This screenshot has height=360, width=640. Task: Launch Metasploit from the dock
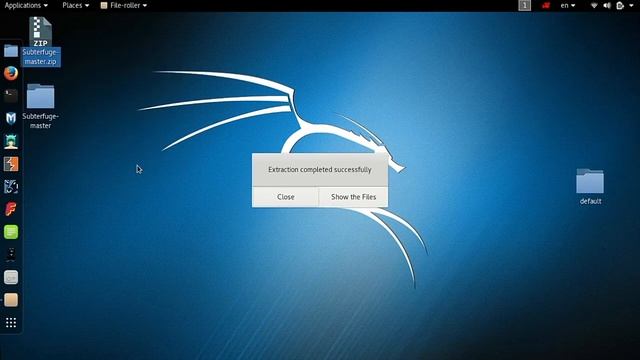point(11,118)
